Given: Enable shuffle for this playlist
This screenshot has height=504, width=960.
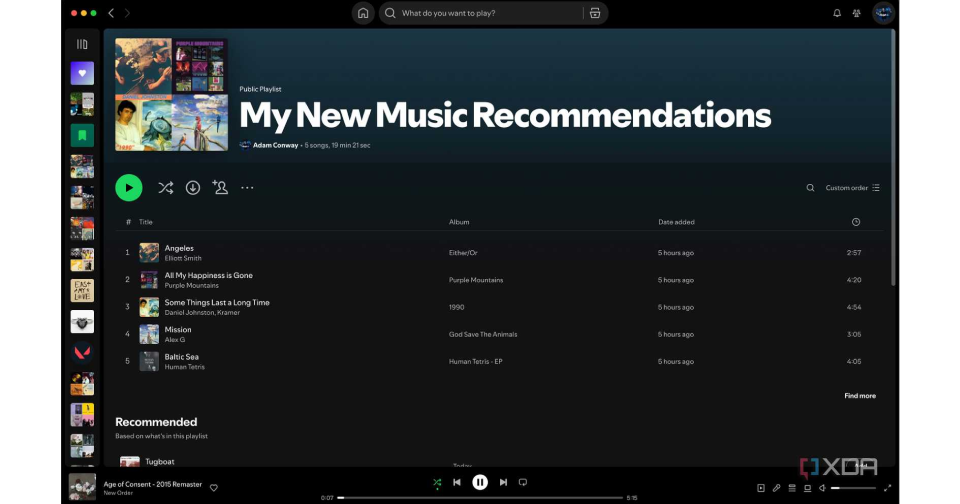Looking at the screenshot, I should coord(165,188).
